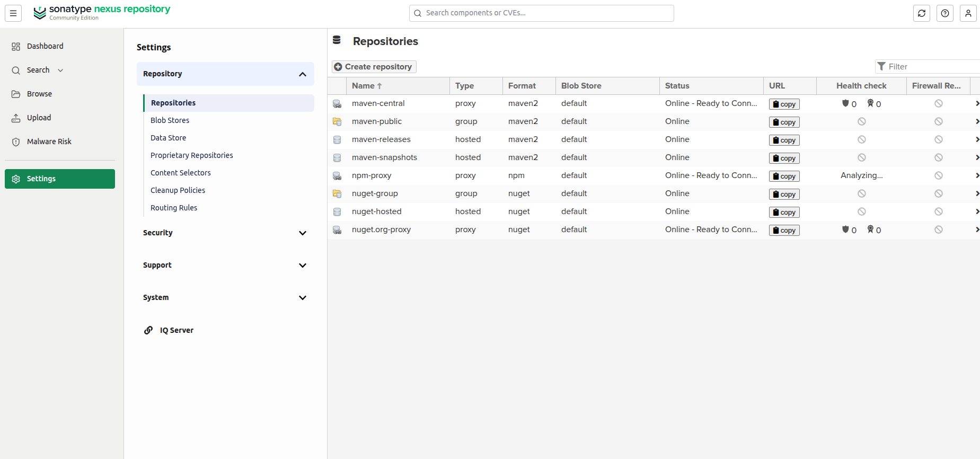Click the nuget-group folder icon
This screenshot has width=980, height=459.
pyautogui.click(x=337, y=194)
